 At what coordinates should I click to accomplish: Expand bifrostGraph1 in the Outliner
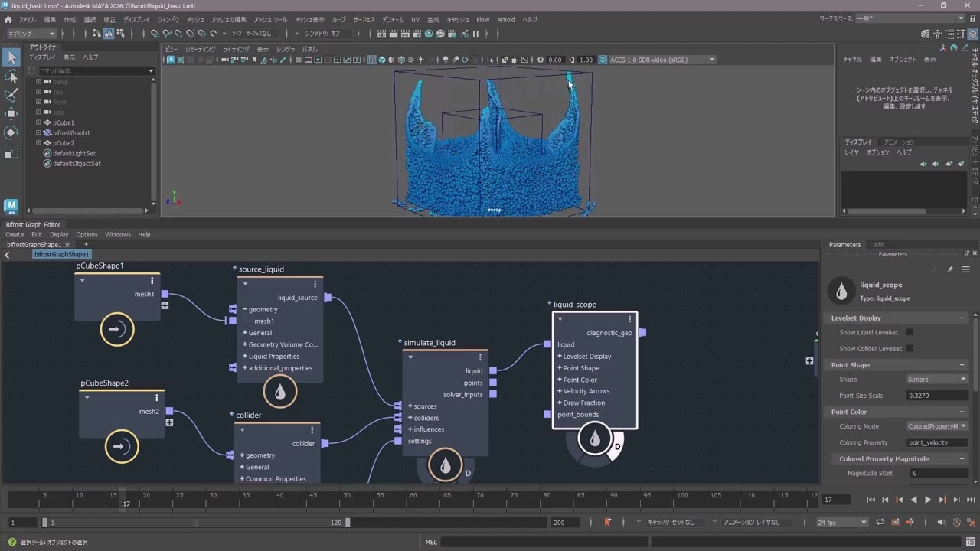[38, 132]
